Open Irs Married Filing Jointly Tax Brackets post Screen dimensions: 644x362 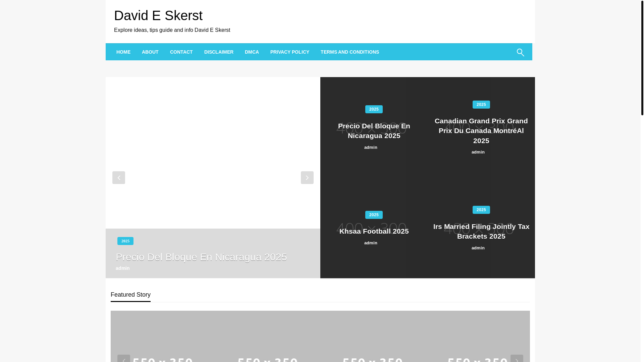pyautogui.click(x=481, y=231)
